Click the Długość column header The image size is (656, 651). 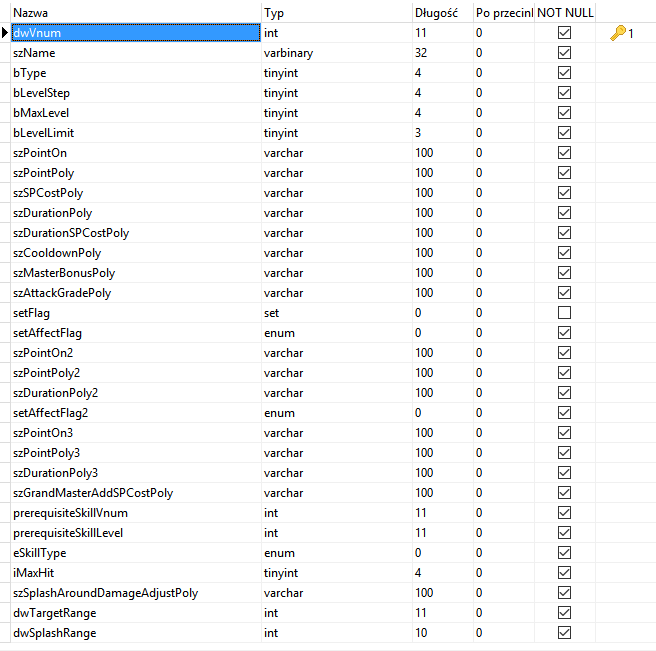(x=443, y=13)
